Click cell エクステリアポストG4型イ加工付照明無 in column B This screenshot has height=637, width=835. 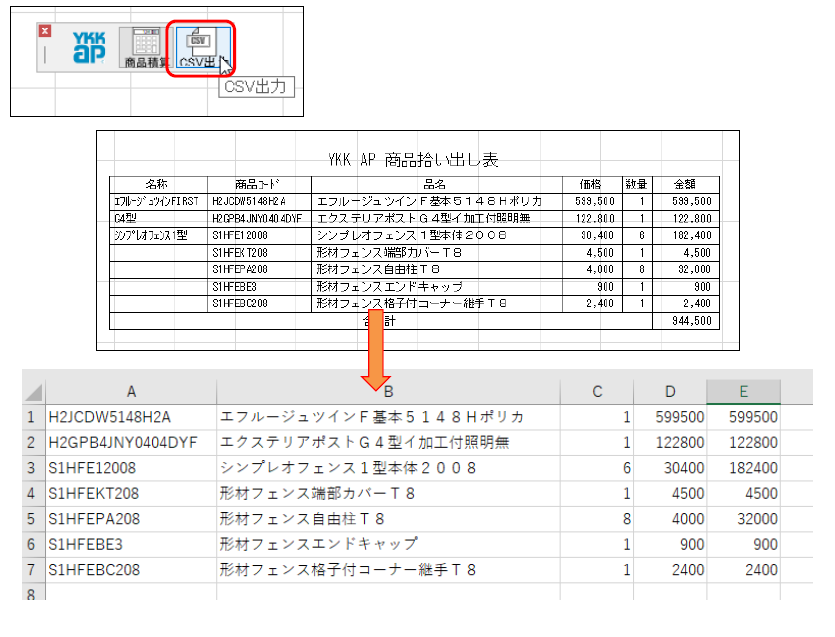point(388,443)
